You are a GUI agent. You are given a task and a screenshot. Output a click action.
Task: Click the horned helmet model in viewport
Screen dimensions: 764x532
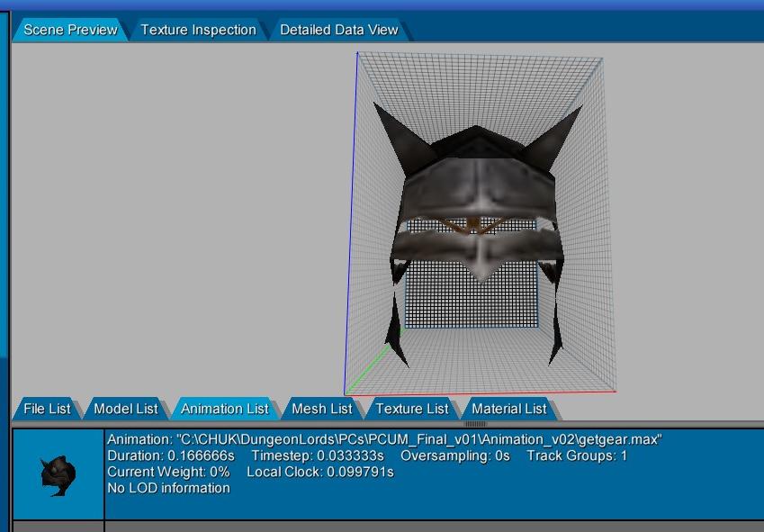click(x=478, y=234)
